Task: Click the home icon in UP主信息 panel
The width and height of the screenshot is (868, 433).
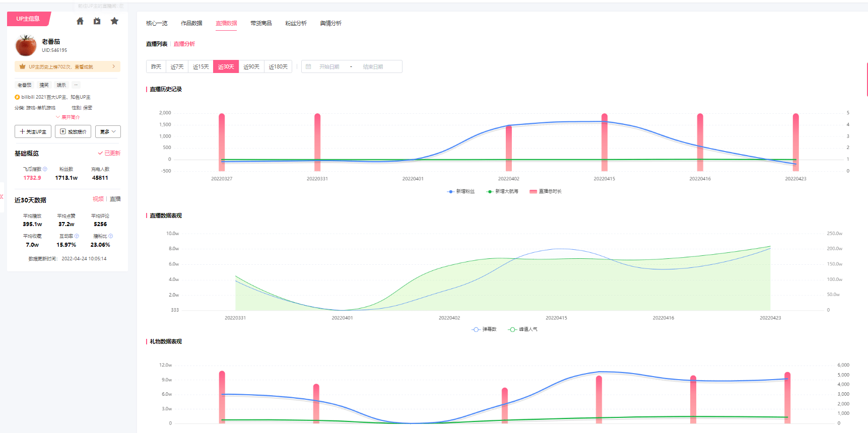Action: tap(80, 21)
